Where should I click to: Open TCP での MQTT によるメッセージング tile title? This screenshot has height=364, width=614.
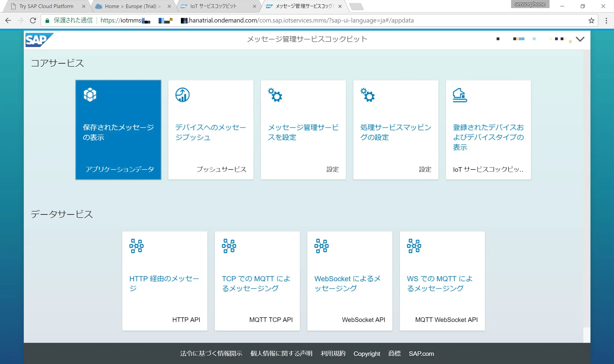pos(256,283)
